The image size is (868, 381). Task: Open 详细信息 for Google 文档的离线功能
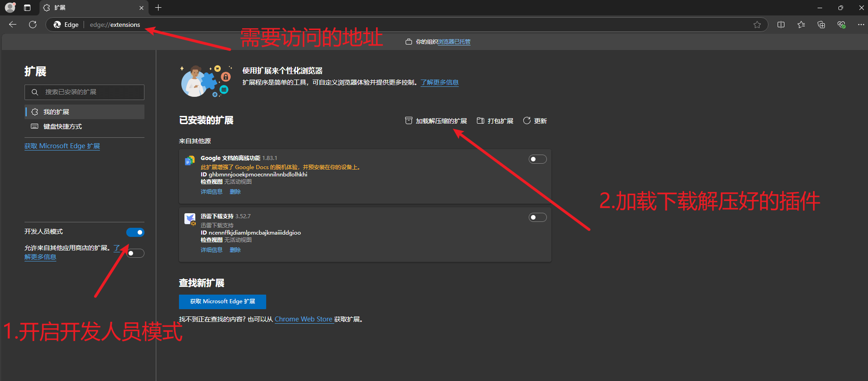click(x=212, y=192)
